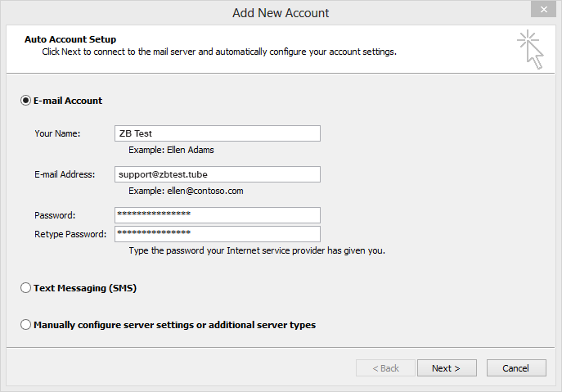This screenshot has width=562, height=392.
Task: Click the "Your Name:" label
Action: click(x=57, y=133)
